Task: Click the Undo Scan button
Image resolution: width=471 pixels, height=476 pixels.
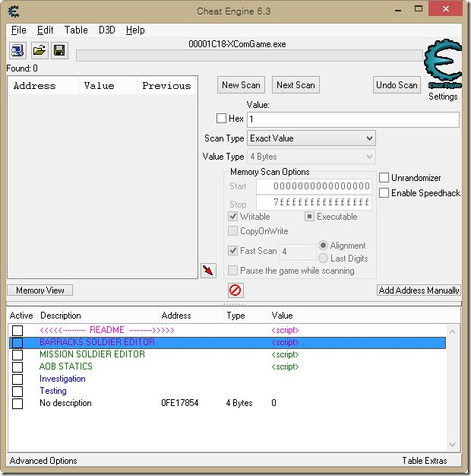Action: click(397, 85)
